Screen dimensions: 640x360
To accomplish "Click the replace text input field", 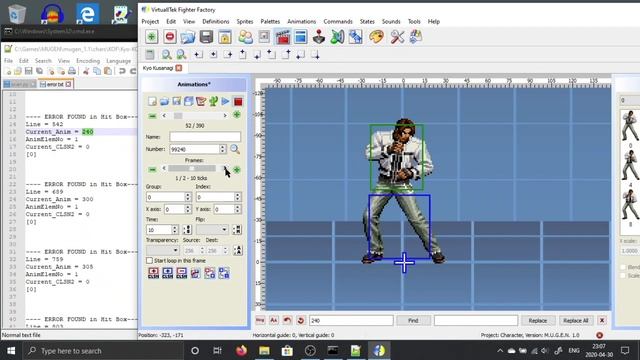I will [476, 320].
